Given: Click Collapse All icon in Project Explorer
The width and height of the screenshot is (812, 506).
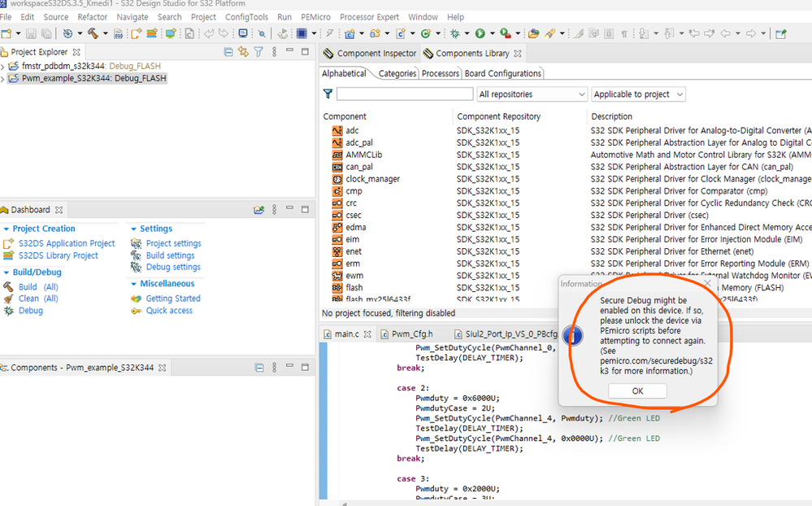Looking at the screenshot, I should coord(228,52).
